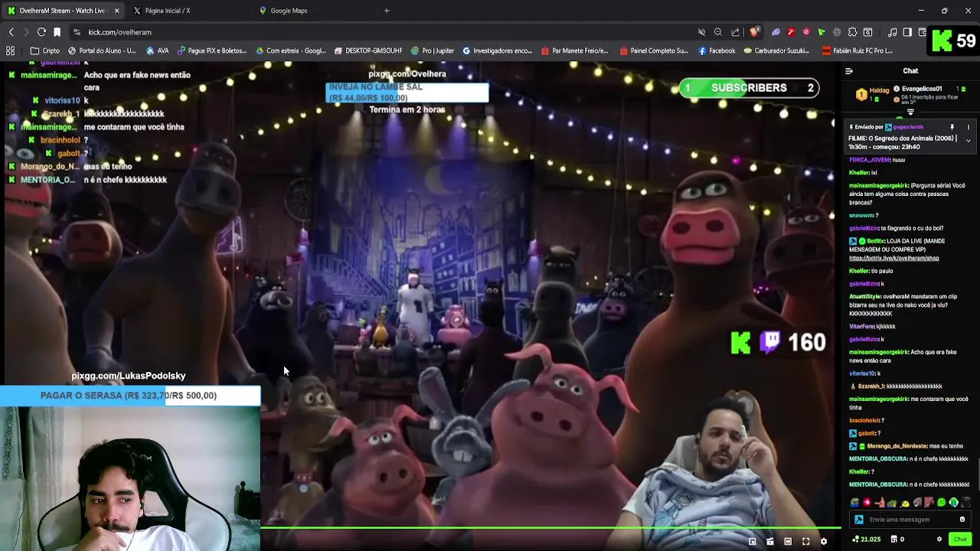Click the video player progress bar
Viewport: 980px width, 551px height.
[550, 527]
